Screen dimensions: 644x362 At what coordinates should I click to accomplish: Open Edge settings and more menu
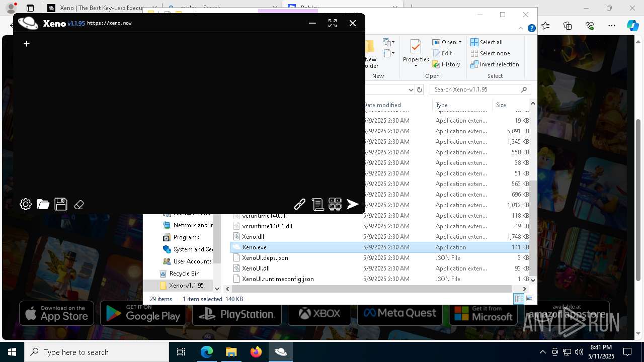pyautogui.click(x=611, y=26)
